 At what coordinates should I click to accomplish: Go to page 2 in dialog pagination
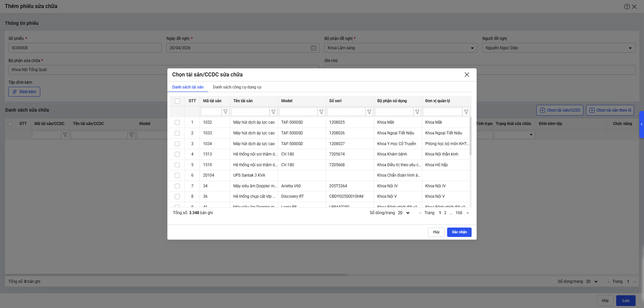(445, 213)
